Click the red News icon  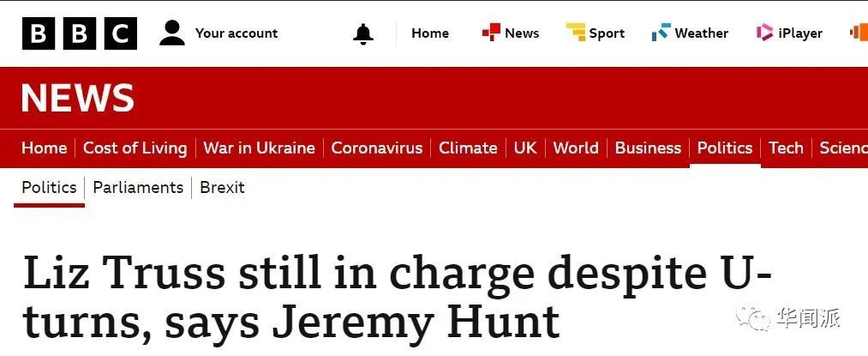491,33
